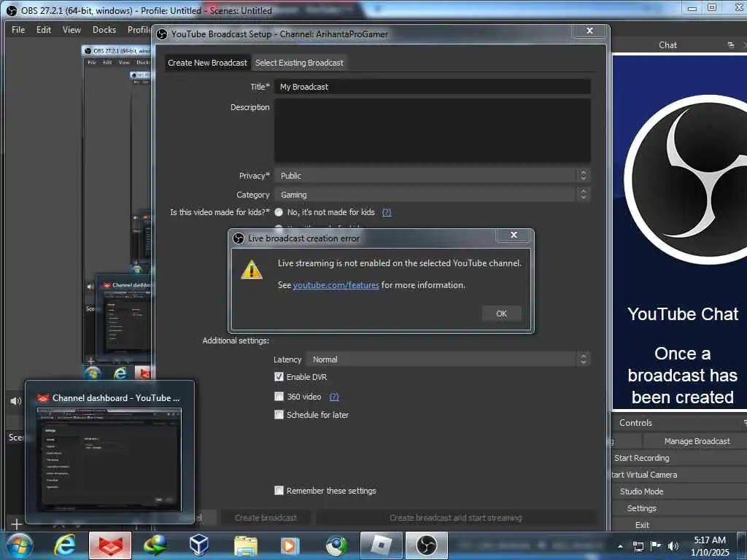
Task: Check Schedule for later
Action: tap(279, 415)
